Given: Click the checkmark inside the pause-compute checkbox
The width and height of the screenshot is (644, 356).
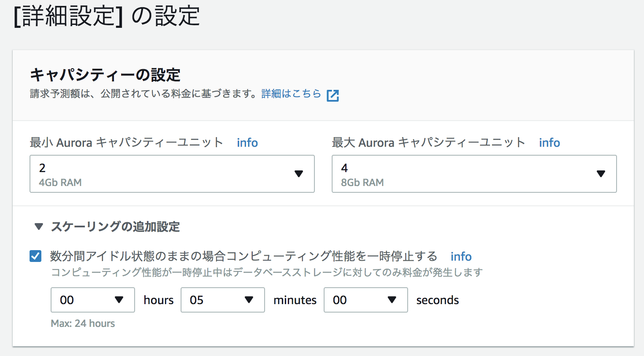Looking at the screenshot, I should (x=35, y=256).
